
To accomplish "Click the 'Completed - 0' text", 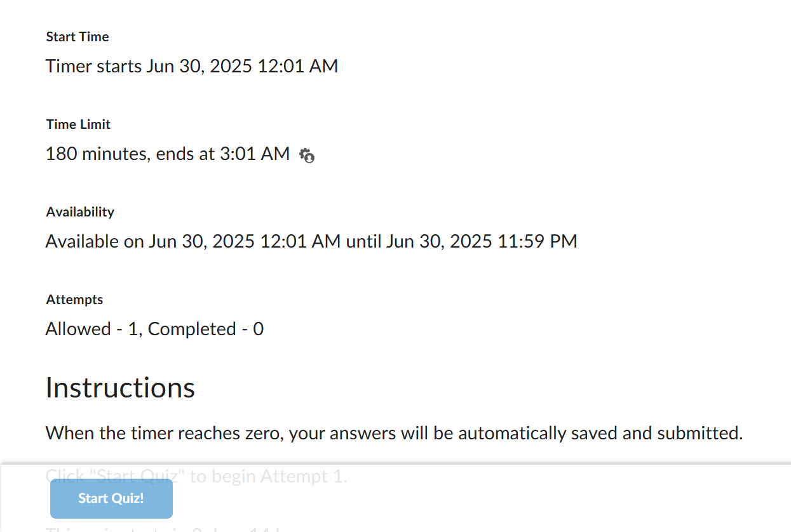I will click(205, 329).
